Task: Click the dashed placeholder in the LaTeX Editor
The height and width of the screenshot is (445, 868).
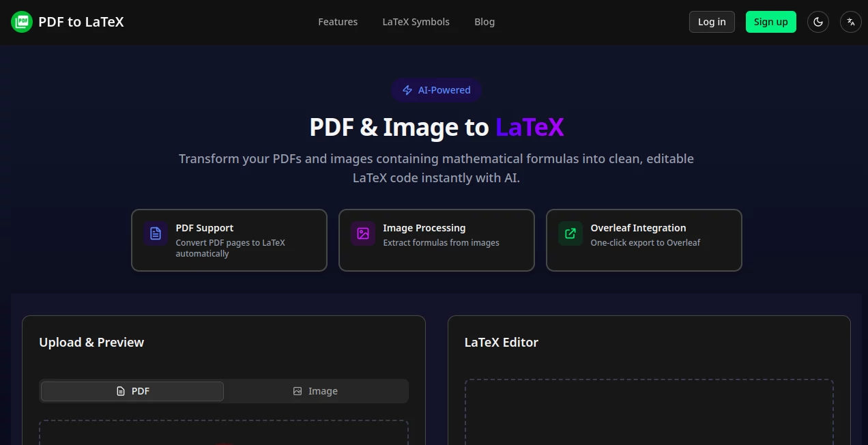Action: point(649,413)
